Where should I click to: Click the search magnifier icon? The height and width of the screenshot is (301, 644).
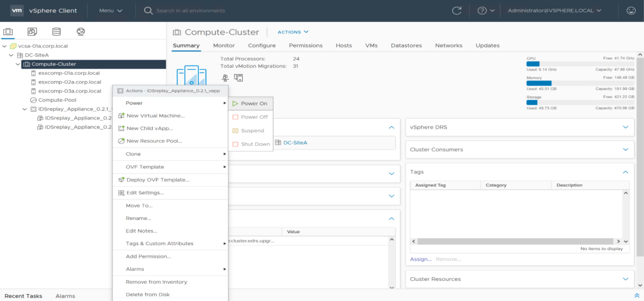tap(148, 11)
